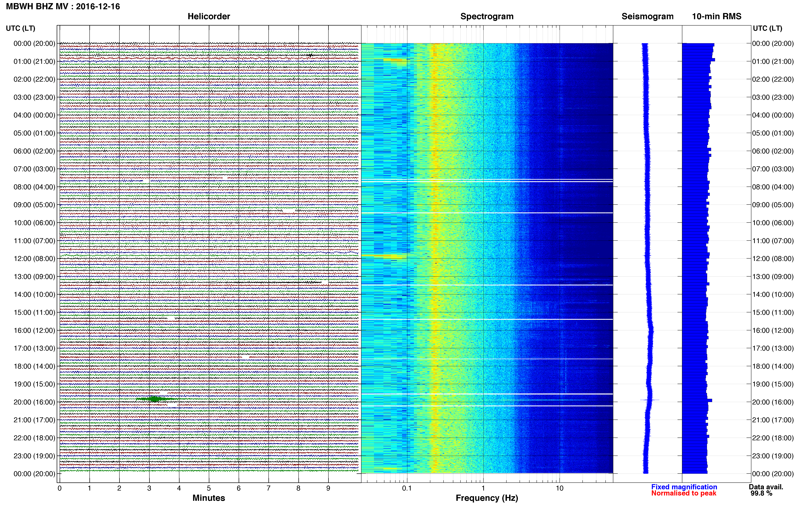Click the 12:00 (08:00) label beside the Helicorder
This screenshot has width=812, height=508.
click(x=34, y=259)
